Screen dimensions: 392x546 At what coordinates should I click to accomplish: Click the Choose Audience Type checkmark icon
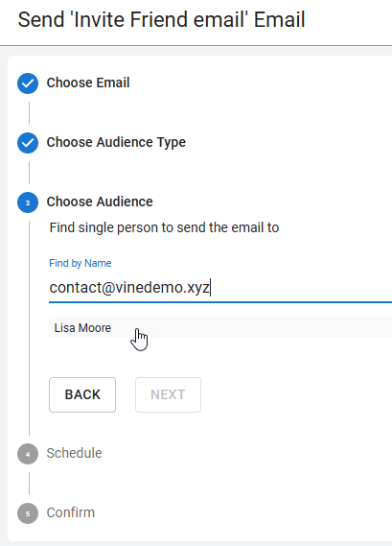coord(28,143)
